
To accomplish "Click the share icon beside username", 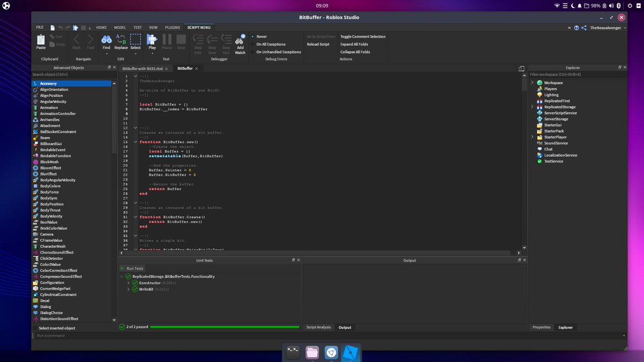I will coord(583,27).
